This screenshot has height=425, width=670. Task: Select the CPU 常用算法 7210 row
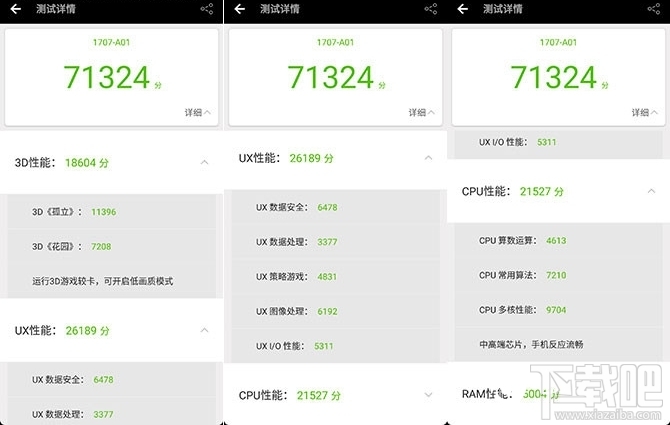(x=558, y=275)
